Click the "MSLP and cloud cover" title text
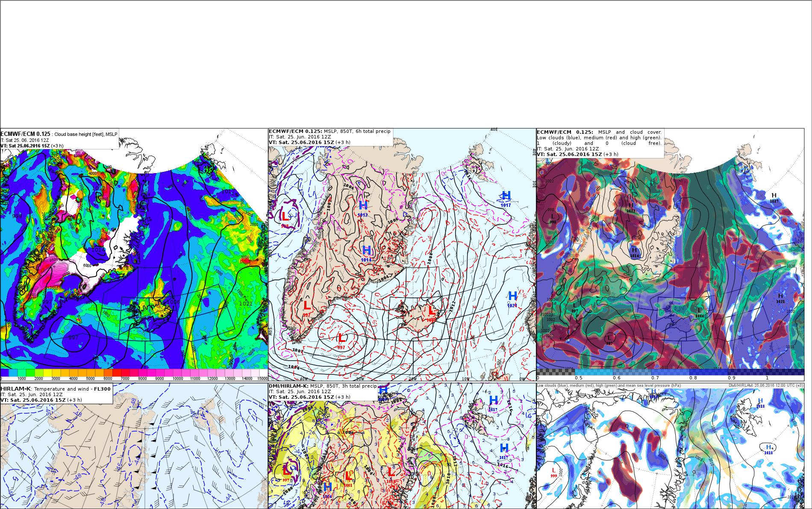Image resolution: width=812 pixels, height=509 pixels. (630, 132)
